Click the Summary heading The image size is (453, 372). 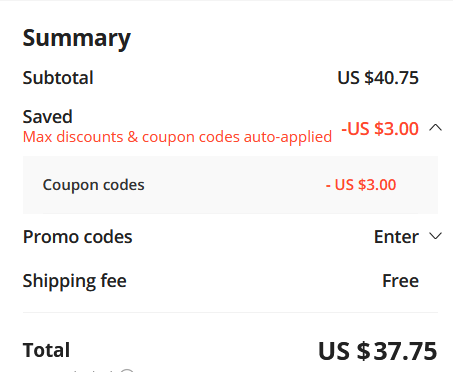77,38
